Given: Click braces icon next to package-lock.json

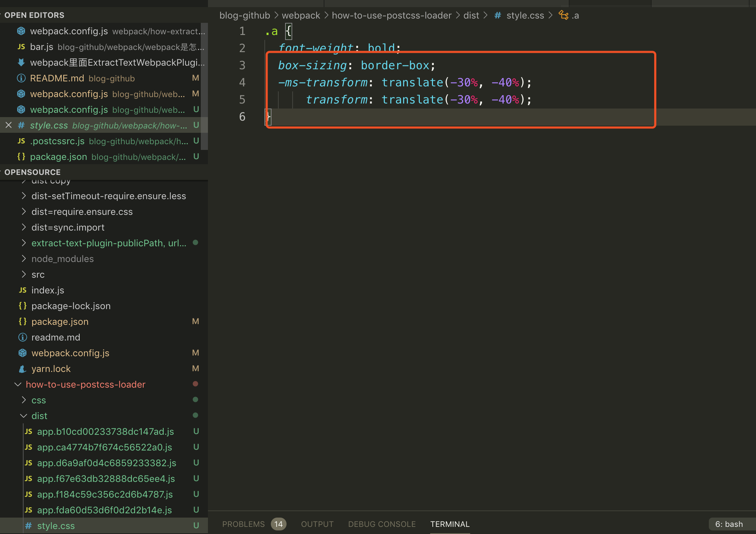Looking at the screenshot, I should pyautogui.click(x=23, y=306).
